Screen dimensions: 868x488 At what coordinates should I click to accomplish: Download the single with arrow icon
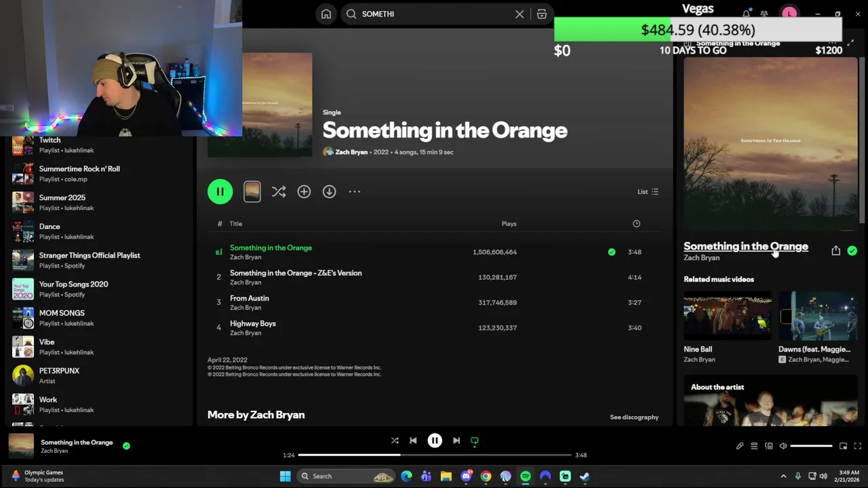coord(329,192)
